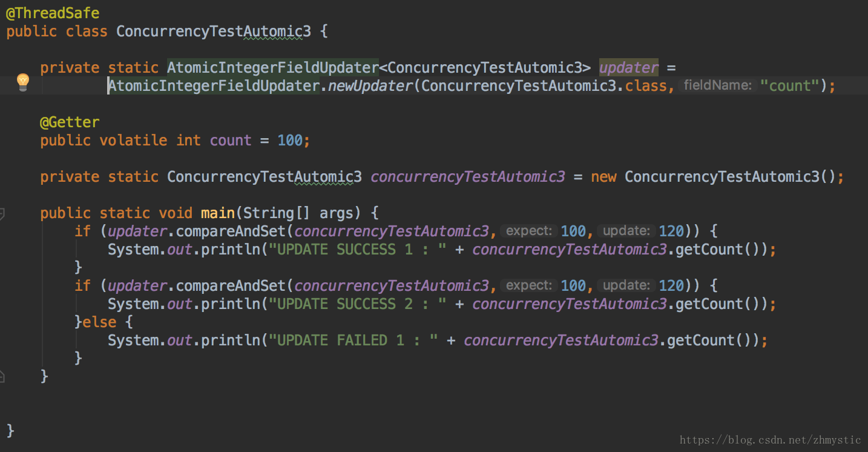This screenshot has width=868, height=452.
Task: Click the @ThreadSafe annotation
Action: 53,13
